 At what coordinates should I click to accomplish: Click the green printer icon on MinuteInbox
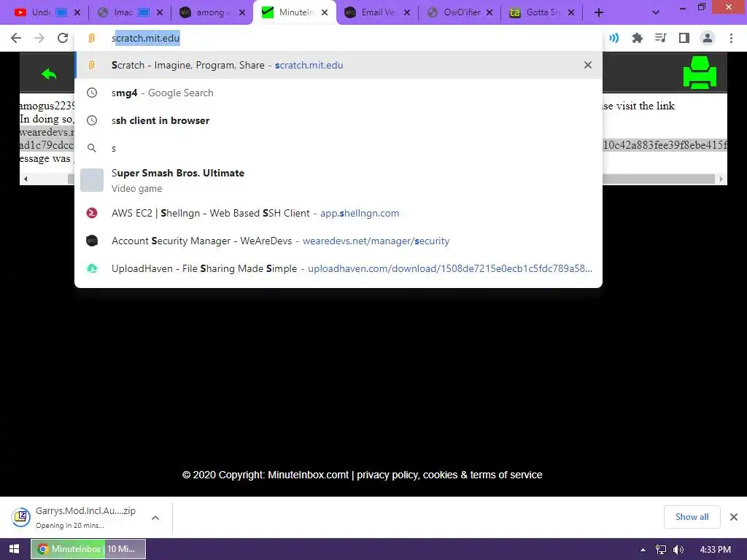point(700,72)
